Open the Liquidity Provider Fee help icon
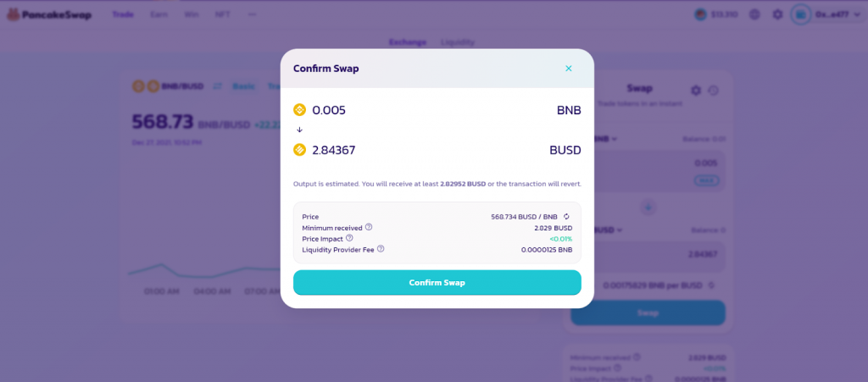868x382 pixels. (381, 249)
